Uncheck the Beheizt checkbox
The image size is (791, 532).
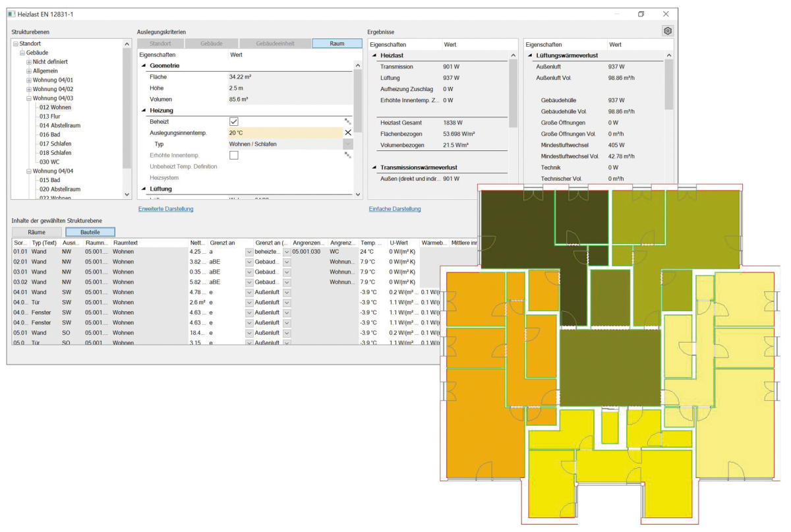coord(233,122)
